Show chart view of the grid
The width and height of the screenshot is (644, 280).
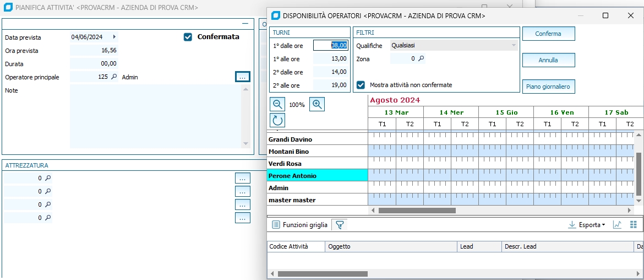coord(617,224)
